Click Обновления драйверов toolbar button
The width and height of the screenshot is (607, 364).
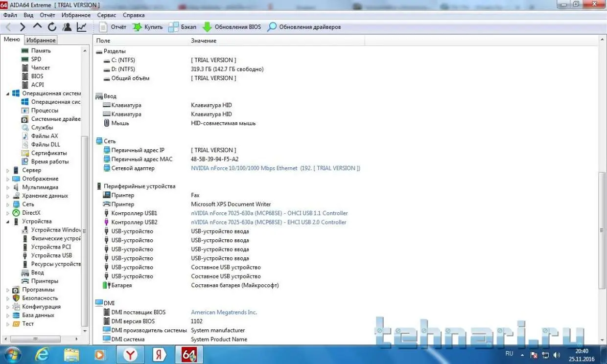click(303, 27)
